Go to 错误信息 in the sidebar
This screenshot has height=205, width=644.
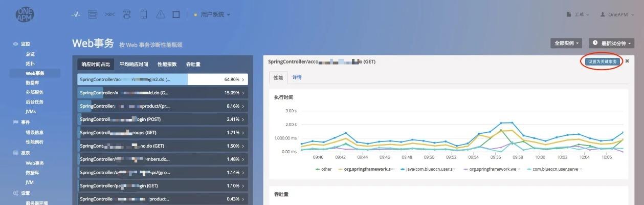35,132
